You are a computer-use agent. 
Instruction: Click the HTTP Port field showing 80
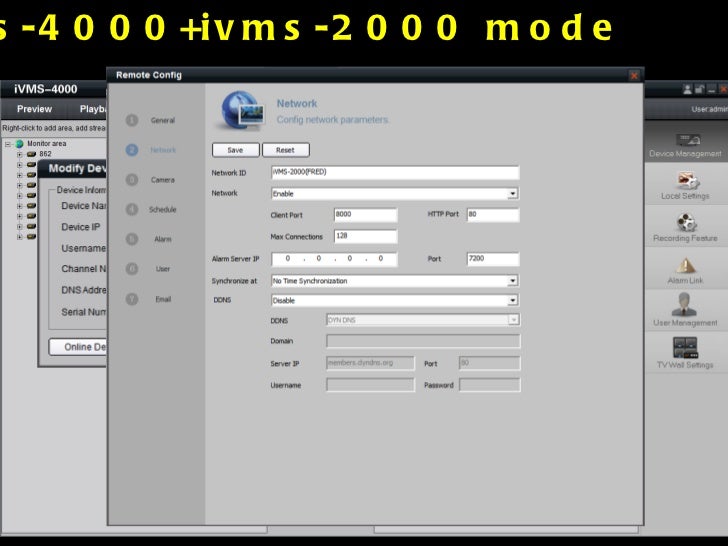coord(493,214)
